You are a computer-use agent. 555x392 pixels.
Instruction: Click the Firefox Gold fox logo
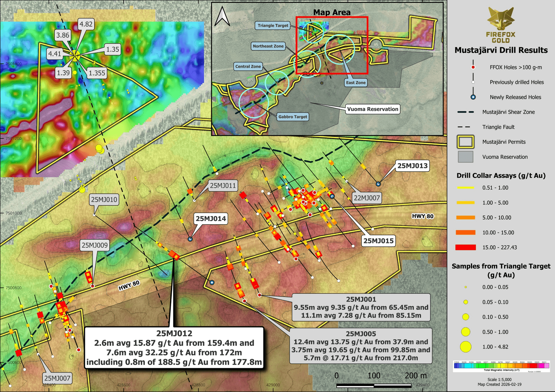click(501, 19)
